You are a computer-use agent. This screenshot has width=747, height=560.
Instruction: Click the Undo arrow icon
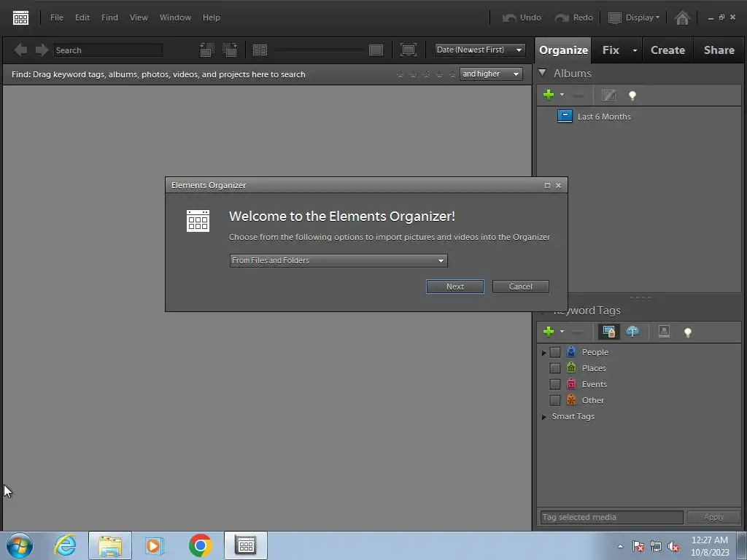pos(509,17)
